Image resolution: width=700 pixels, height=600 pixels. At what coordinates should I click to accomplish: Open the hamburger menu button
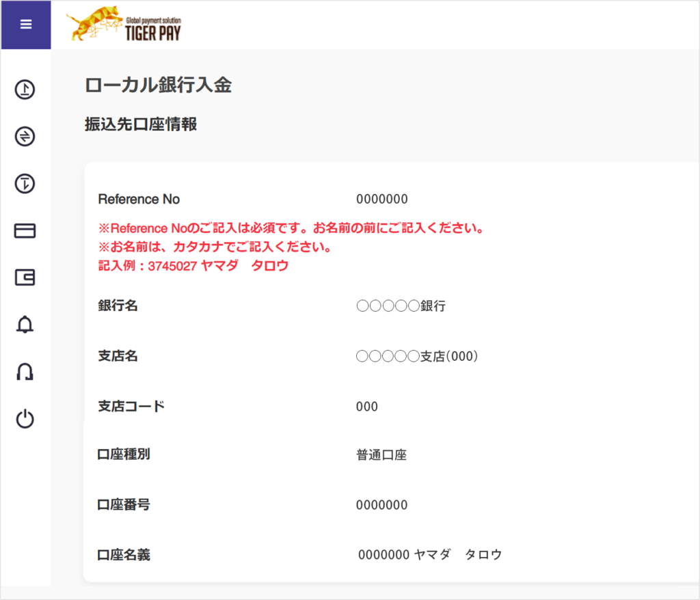tap(26, 25)
